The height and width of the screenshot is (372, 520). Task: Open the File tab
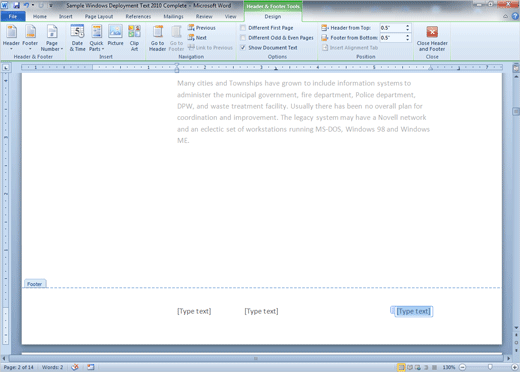tap(13, 16)
